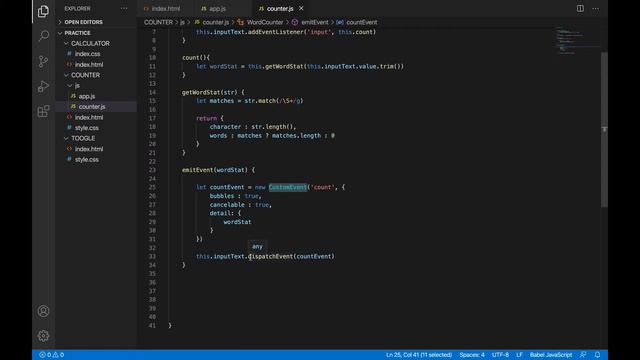Click the editor vertical scrollbar
The width and height of the screenshot is (640, 360).
(x=604, y=130)
